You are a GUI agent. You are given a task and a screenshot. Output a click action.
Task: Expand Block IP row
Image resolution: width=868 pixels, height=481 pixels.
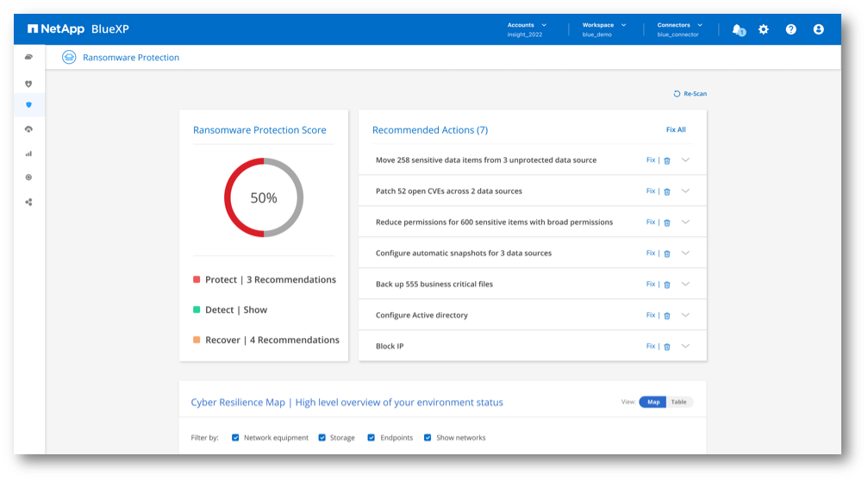coord(685,346)
